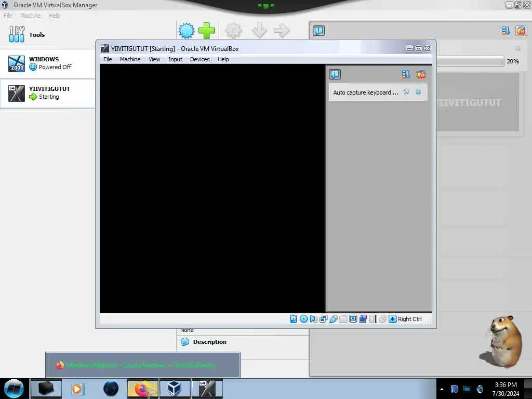Cancel the progress via small Manager icon
Image resolution: width=532 pixels, height=399 pixels.
pyautogui.click(x=518, y=48)
